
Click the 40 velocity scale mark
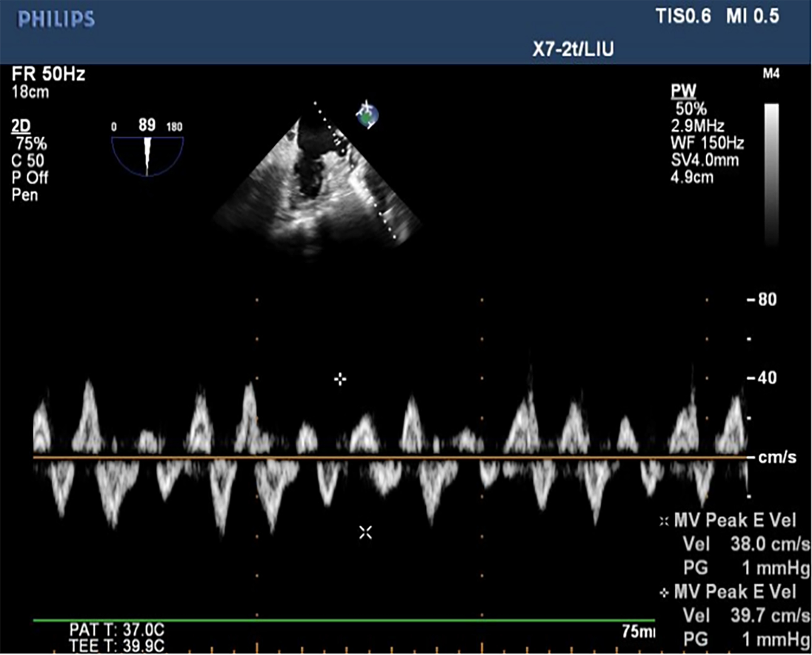(767, 378)
